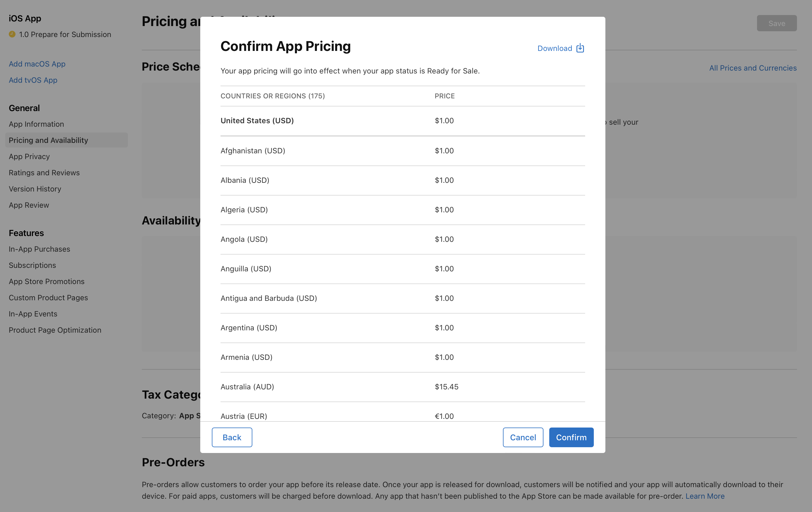Select Version History from sidebar

pos(35,189)
